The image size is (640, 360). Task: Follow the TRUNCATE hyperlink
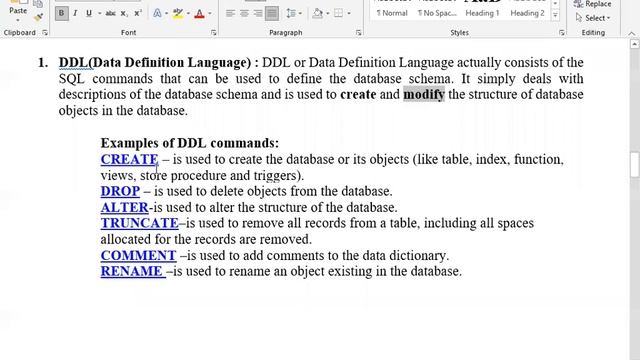(x=140, y=223)
